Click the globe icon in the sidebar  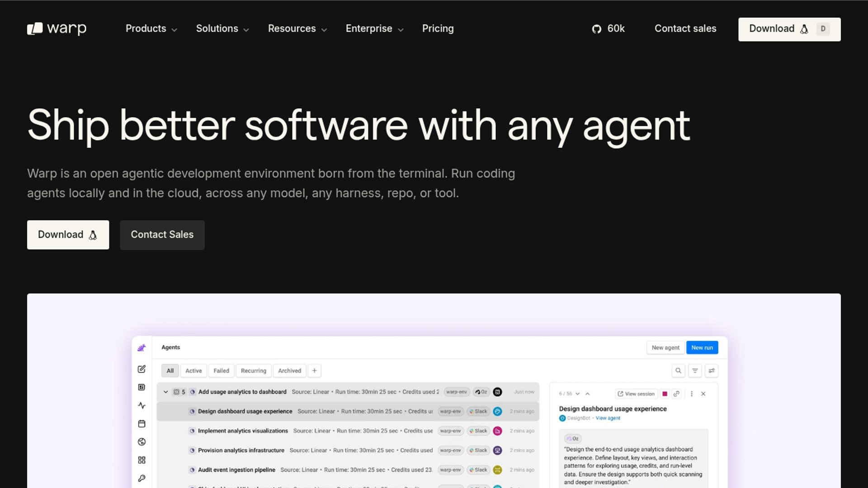pos(142,442)
